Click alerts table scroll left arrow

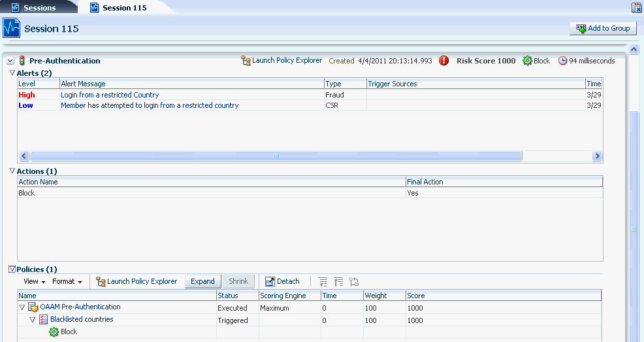tap(24, 156)
